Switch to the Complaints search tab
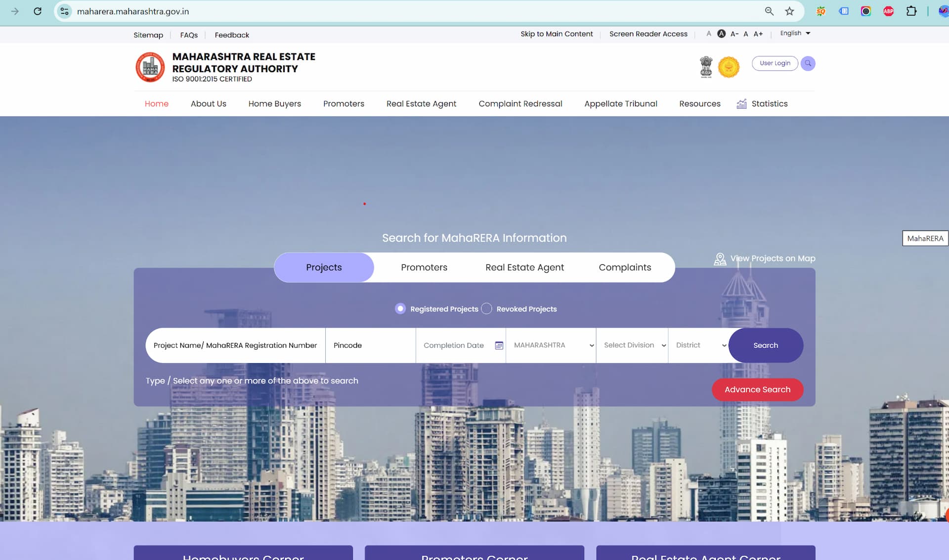 coord(625,267)
